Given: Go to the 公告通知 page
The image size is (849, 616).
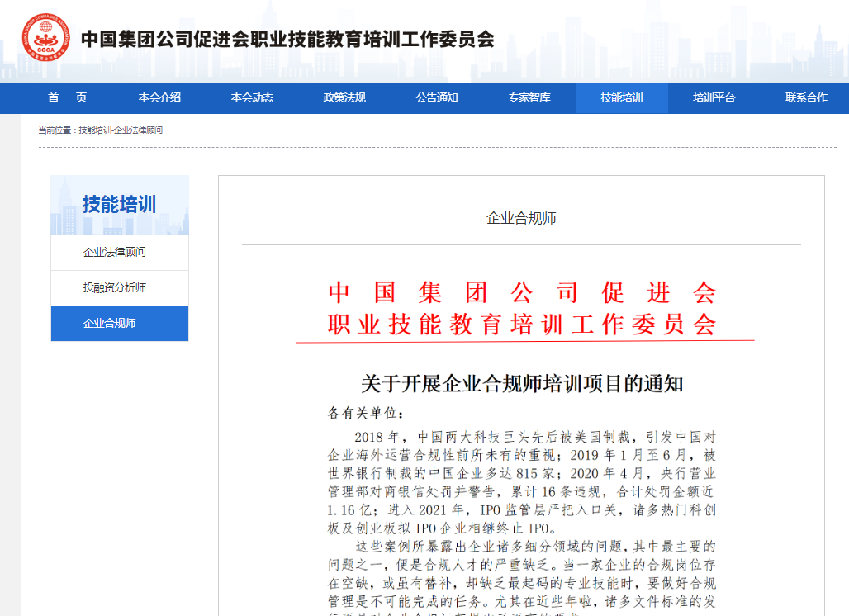Looking at the screenshot, I should (x=436, y=97).
